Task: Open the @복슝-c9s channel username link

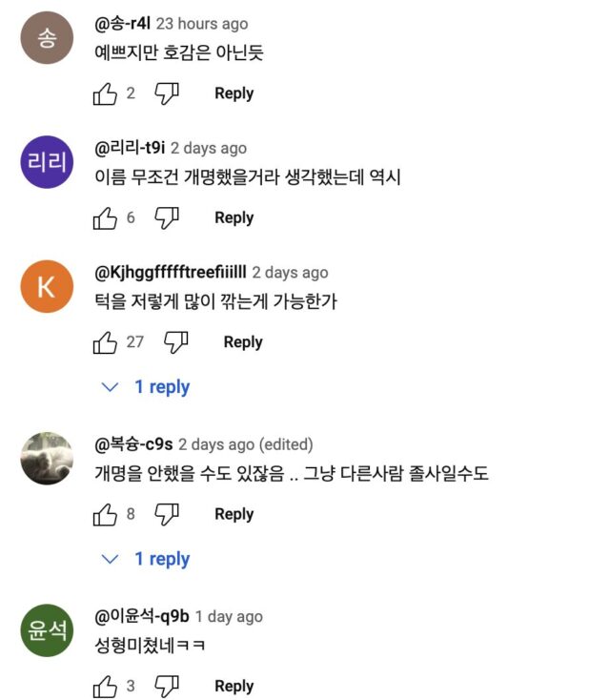Action: [x=133, y=444]
